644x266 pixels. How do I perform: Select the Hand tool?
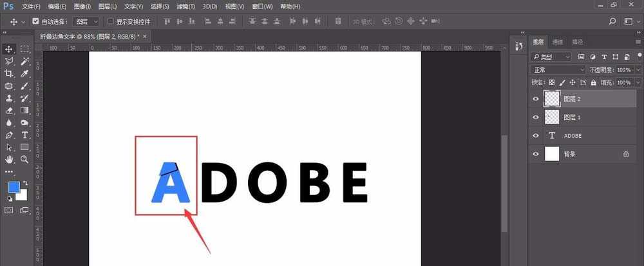coord(9,159)
